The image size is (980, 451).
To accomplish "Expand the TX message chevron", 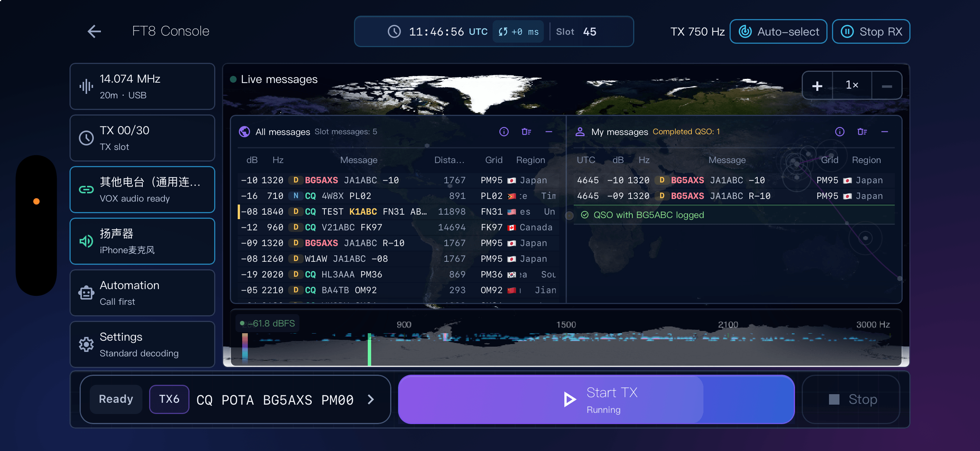I will point(371,399).
